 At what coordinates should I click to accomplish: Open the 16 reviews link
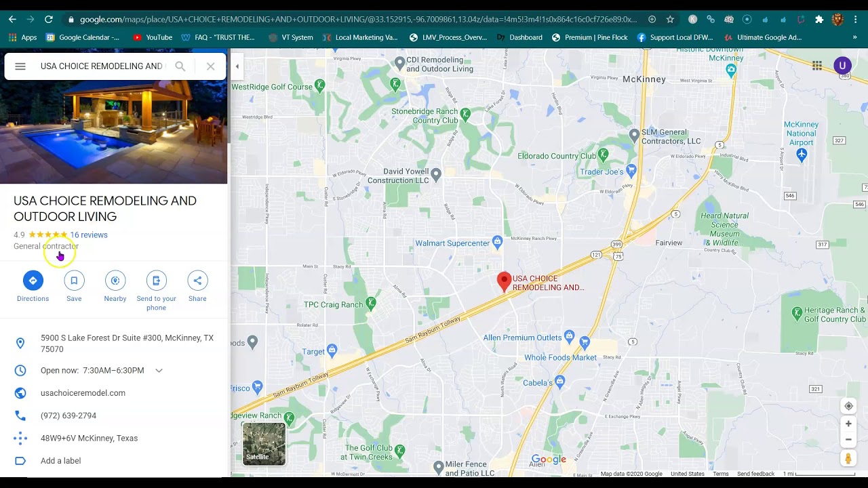tap(89, 235)
